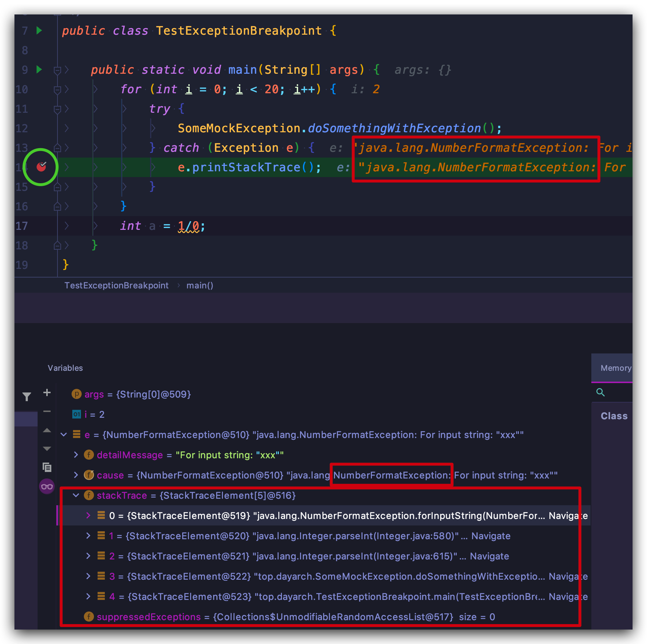
Task: Collapse the for loop fold marker at line 10
Action: click(57, 90)
